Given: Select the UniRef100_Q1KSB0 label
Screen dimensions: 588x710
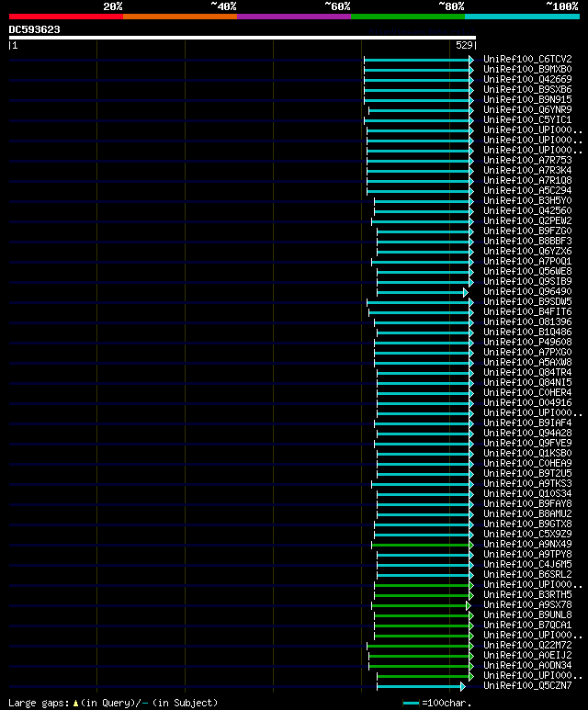Looking at the screenshot, I should (527, 453).
